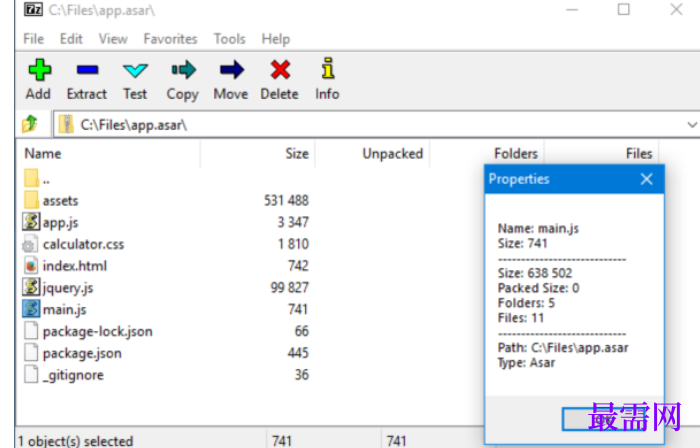Click 'Type: Asar' in Properties dialog
700x448 pixels.
(x=526, y=362)
